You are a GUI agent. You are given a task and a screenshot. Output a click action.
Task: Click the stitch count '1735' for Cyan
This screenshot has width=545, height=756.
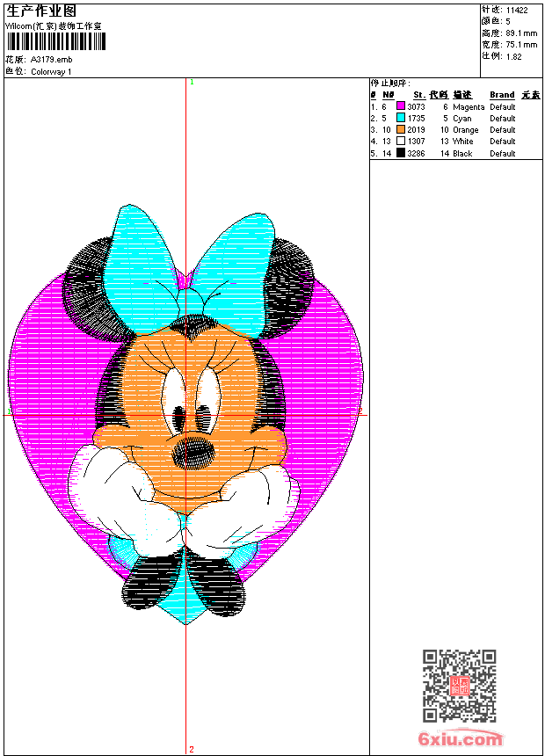click(416, 118)
